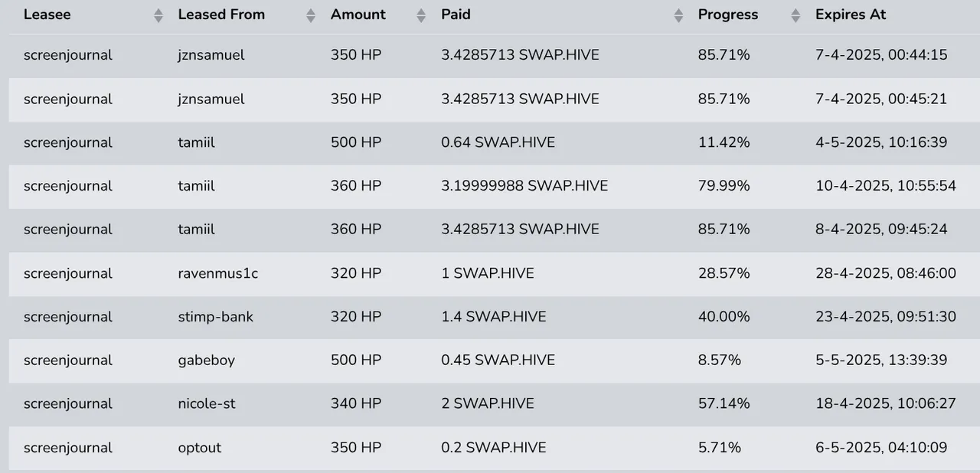Click sort arrows next to Leased From
Viewport: 980px width, 473px height.
311,15
